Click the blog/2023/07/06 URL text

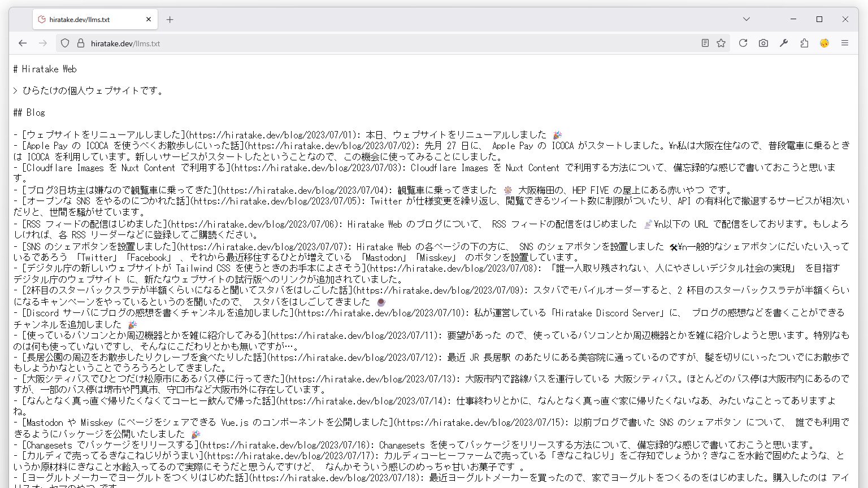tap(255, 224)
